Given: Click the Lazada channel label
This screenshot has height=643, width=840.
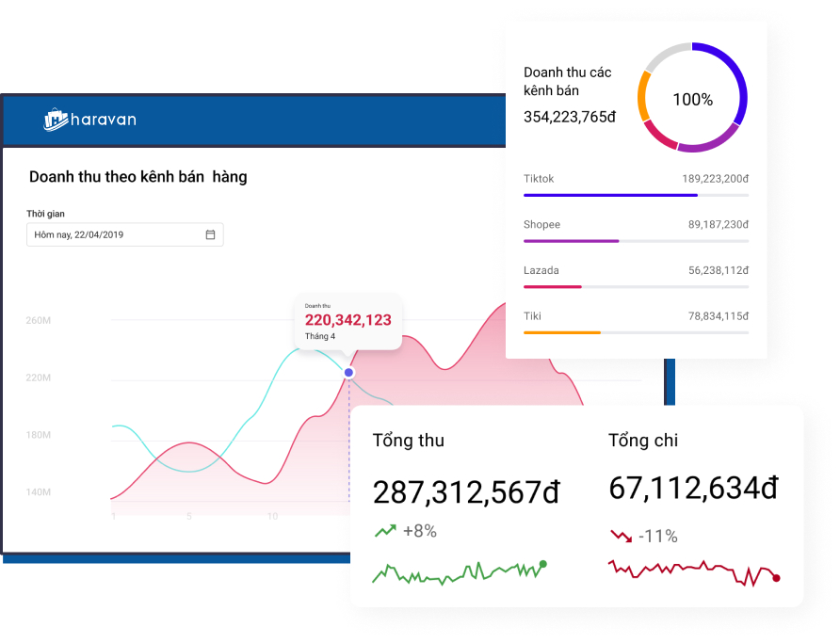Looking at the screenshot, I should coord(541,270).
